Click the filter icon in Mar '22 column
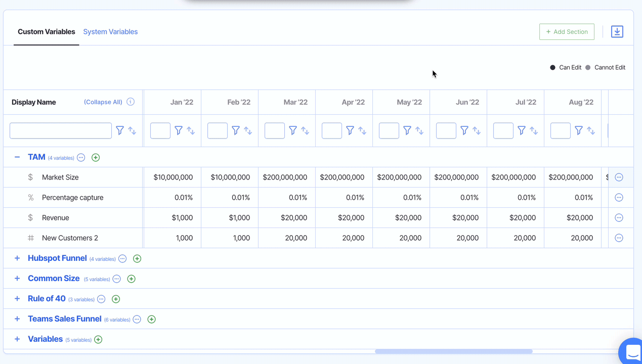Viewport: 642px width, 364px height. click(293, 130)
